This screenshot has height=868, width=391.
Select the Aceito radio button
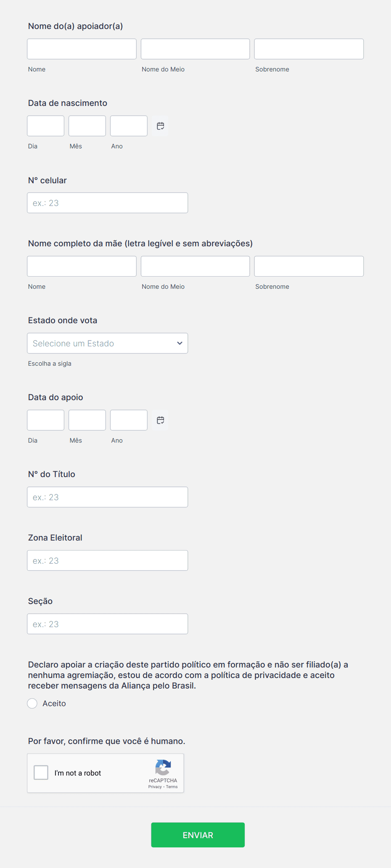click(32, 704)
